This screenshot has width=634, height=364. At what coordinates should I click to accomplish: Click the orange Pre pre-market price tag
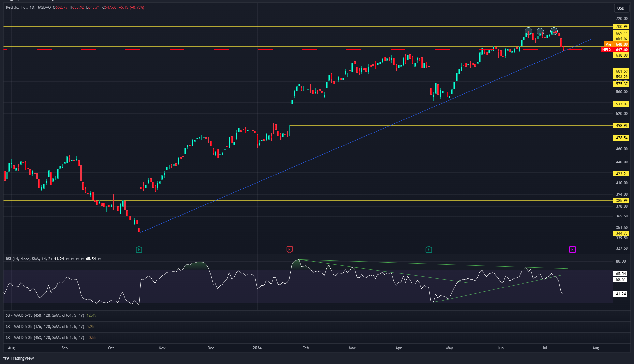pos(617,44)
